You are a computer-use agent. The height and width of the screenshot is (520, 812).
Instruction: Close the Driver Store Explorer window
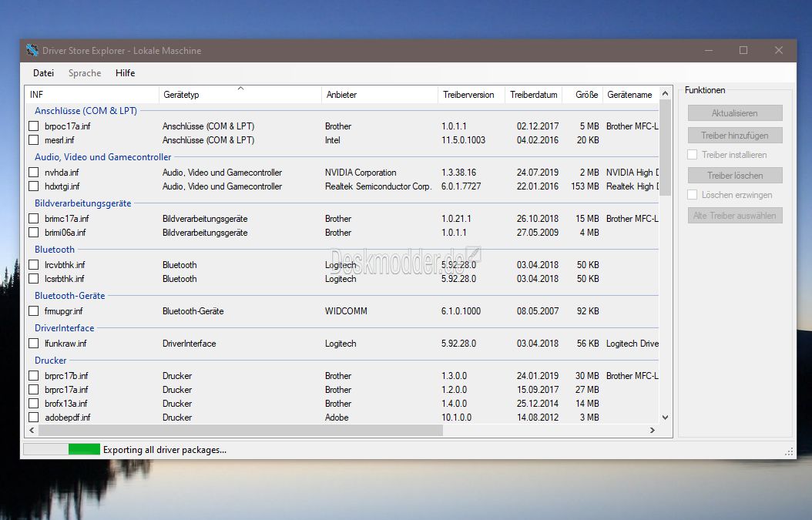[x=779, y=50]
